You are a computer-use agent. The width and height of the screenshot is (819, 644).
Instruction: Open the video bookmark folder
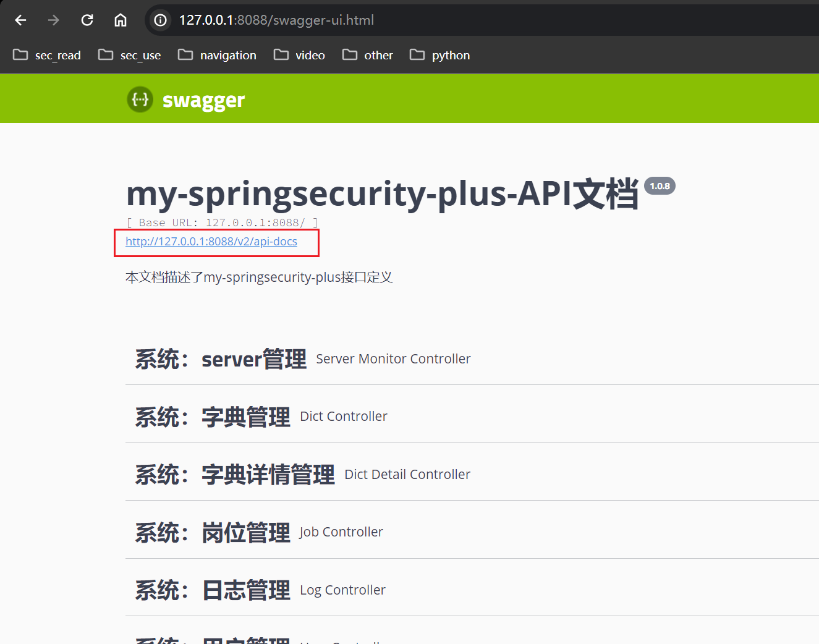pos(299,55)
